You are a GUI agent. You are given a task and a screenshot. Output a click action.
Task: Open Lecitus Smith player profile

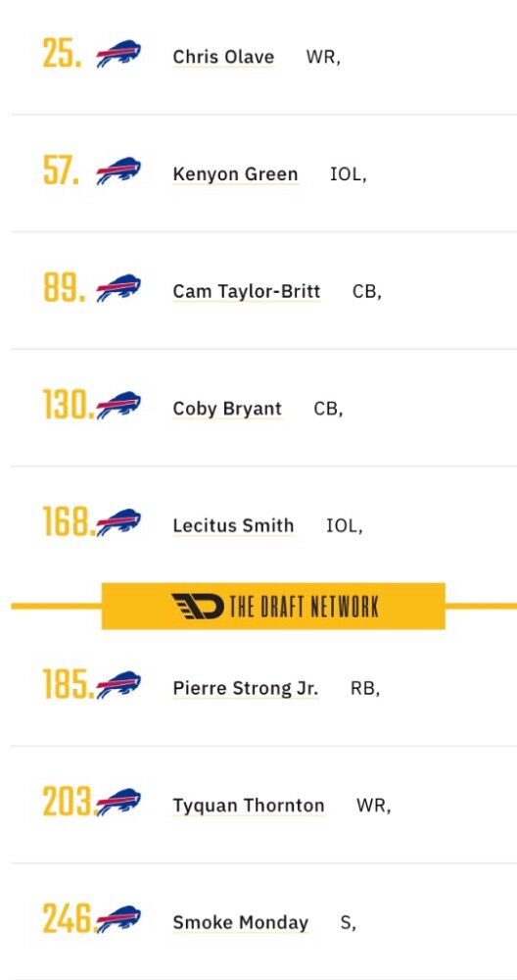tap(233, 525)
